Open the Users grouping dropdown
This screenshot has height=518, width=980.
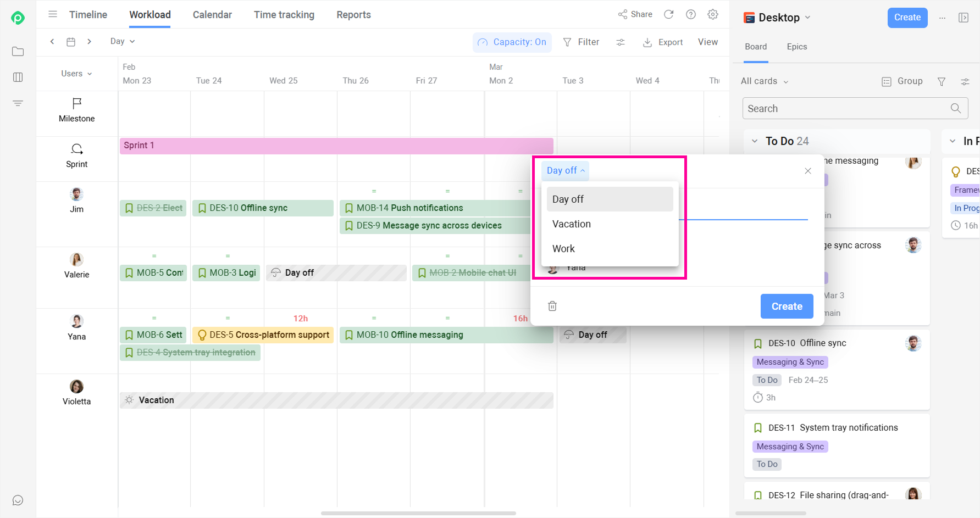click(x=76, y=74)
